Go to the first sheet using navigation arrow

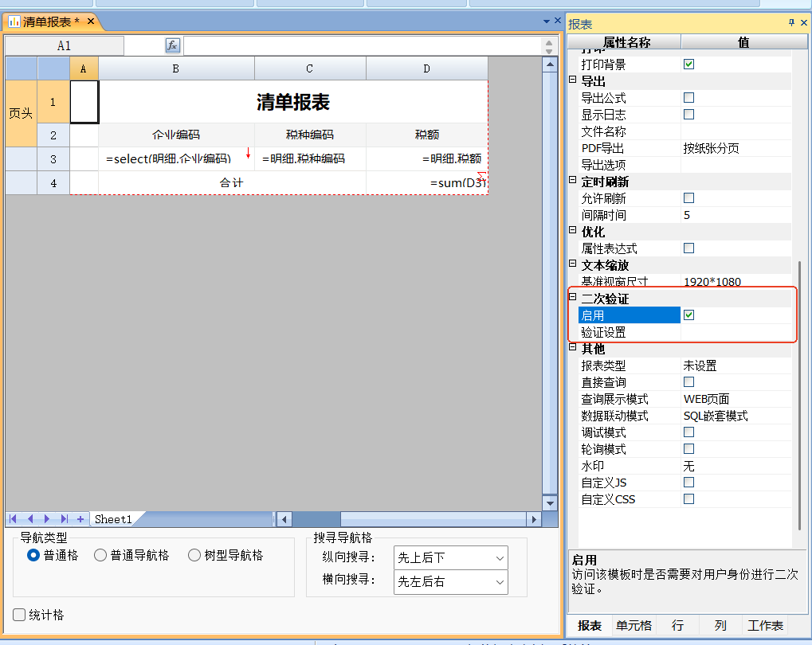14,519
